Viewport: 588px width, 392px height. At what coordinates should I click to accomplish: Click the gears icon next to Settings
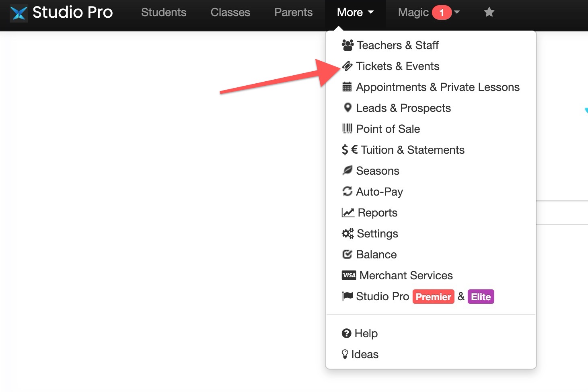[347, 233]
